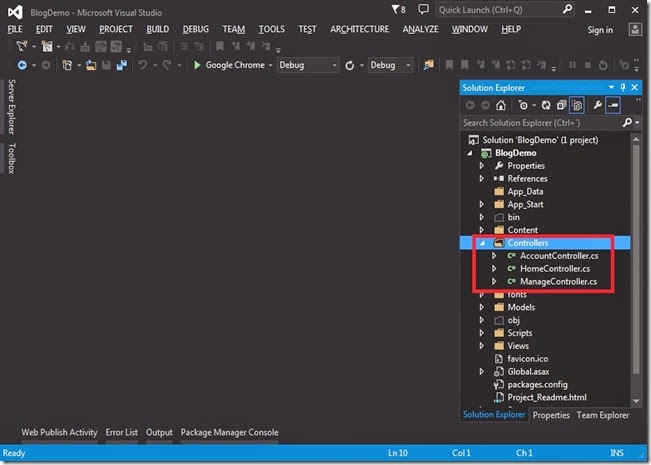651x465 pixels.
Task: Expand the App_Start folder
Action: click(x=482, y=204)
